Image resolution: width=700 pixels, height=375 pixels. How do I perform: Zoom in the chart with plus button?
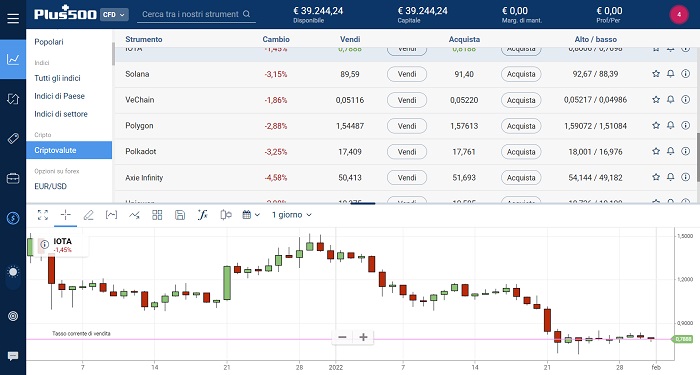click(363, 337)
